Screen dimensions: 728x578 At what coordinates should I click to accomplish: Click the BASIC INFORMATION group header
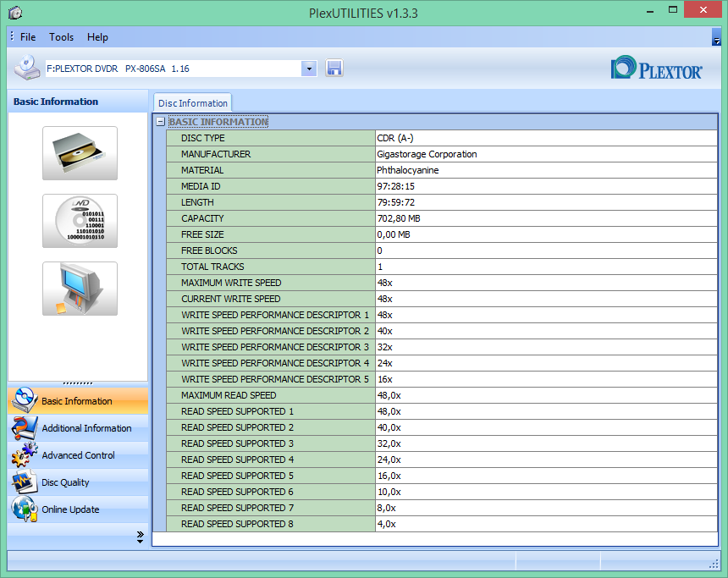pyautogui.click(x=218, y=122)
